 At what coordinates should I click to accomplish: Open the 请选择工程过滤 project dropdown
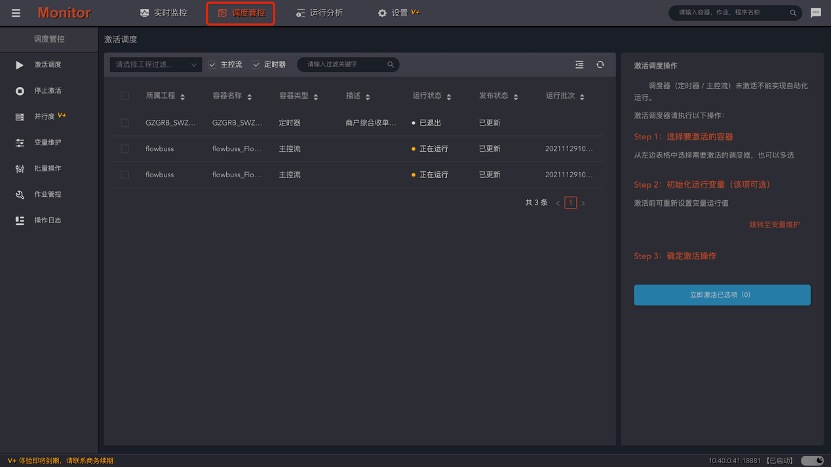click(x=155, y=65)
